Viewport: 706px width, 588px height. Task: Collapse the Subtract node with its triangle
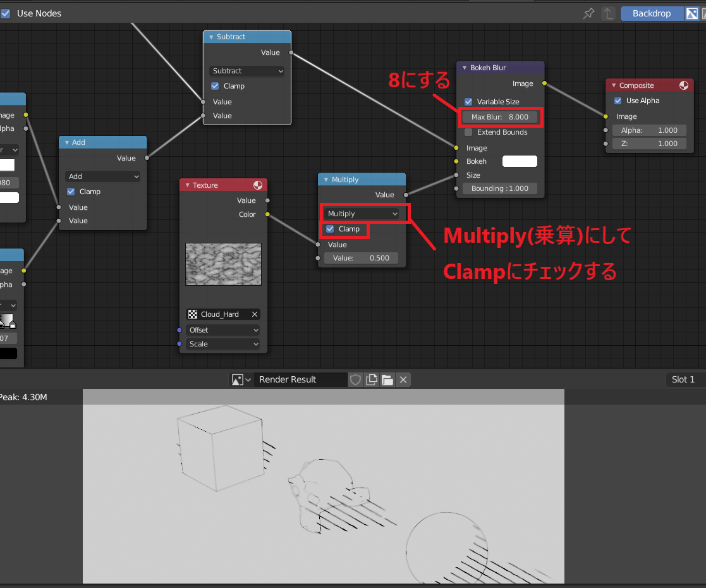click(x=210, y=37)
